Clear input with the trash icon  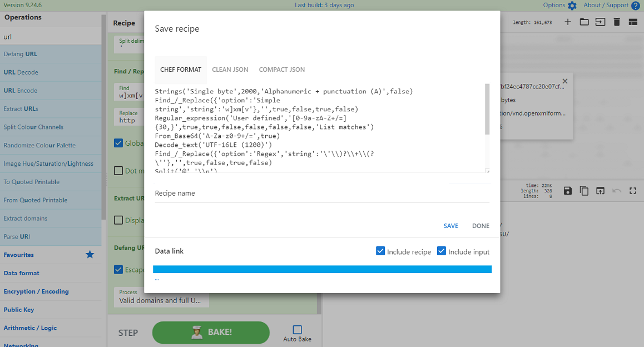(x=617, y=22)
